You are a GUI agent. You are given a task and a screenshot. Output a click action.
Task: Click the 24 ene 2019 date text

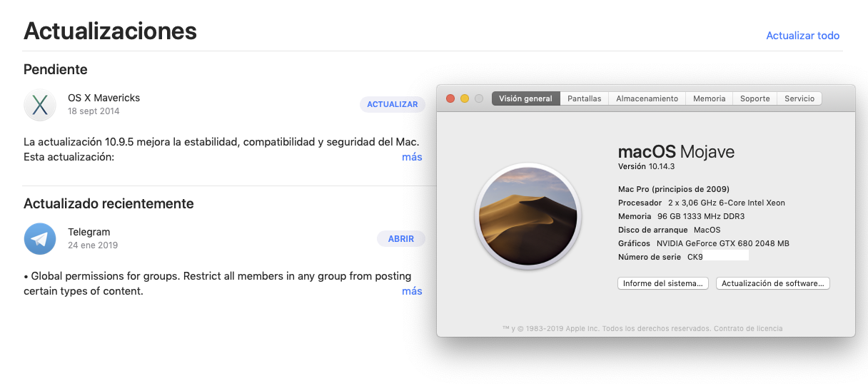(x=93, y=245)
